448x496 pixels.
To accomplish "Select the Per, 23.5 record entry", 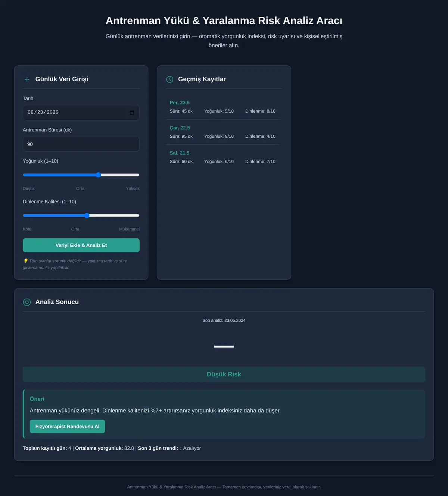I will tap(223, 107).
